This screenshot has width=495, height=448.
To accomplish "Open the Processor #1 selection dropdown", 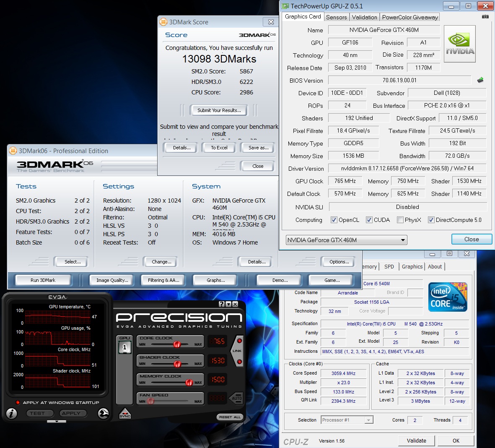I will (347, 420).
